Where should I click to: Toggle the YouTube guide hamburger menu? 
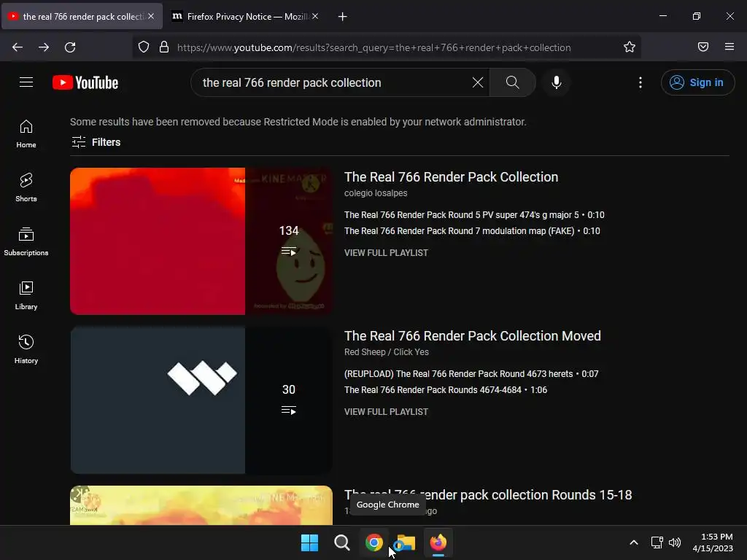tap(26, 82)
